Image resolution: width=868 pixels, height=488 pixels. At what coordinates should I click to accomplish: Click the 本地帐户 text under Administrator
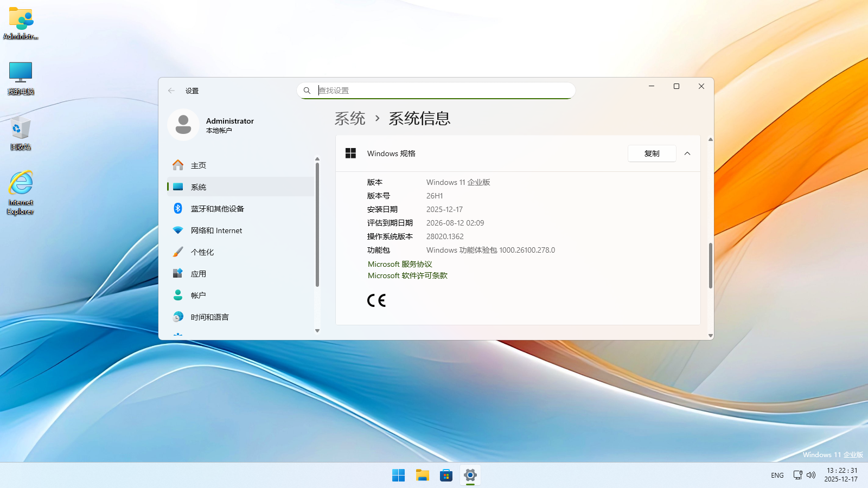219,131
